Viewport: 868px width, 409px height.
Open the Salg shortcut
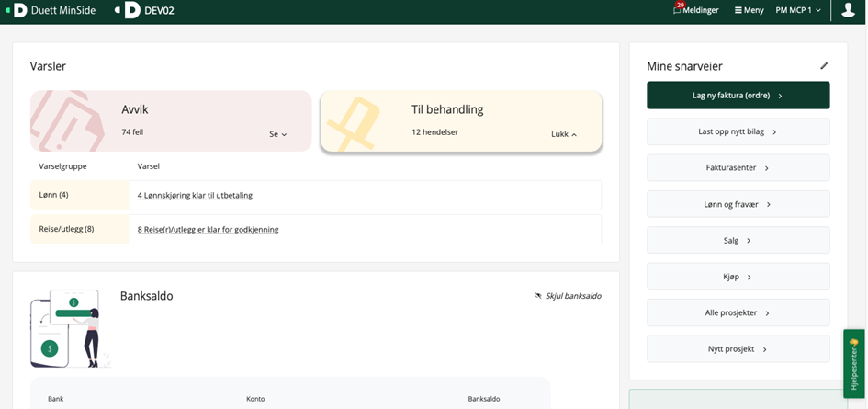tap(738, 241)
